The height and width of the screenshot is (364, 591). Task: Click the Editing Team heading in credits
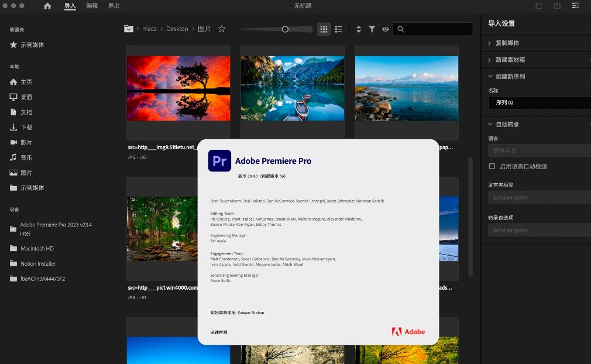[x=222, y=213]
